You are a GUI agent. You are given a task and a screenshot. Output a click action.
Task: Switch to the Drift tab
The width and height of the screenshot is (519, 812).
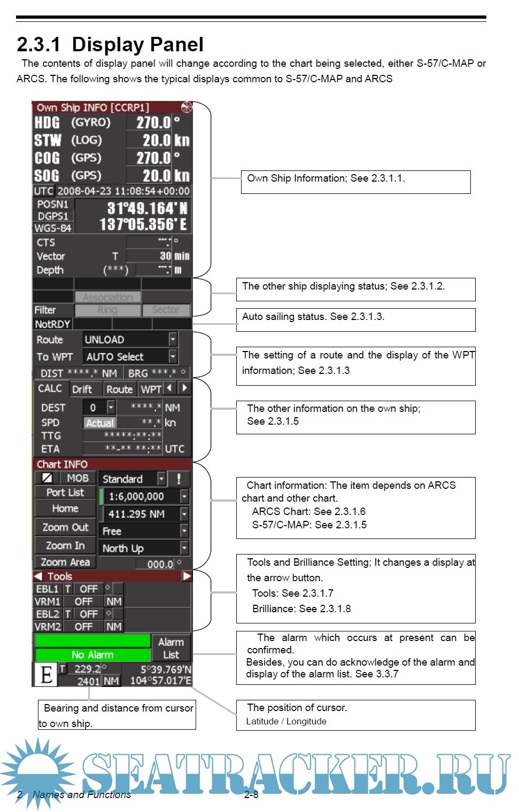82,389
